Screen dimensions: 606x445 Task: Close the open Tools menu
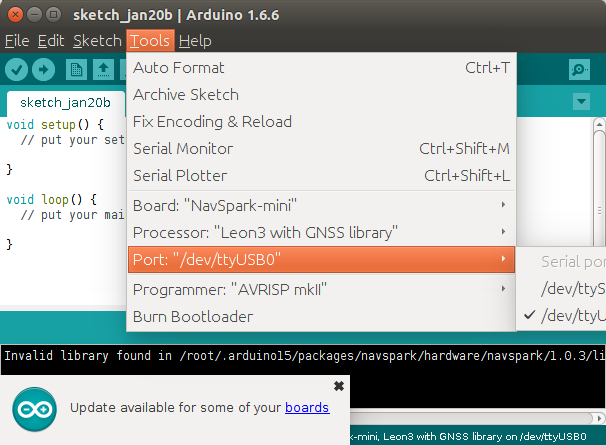click(150, 41)
